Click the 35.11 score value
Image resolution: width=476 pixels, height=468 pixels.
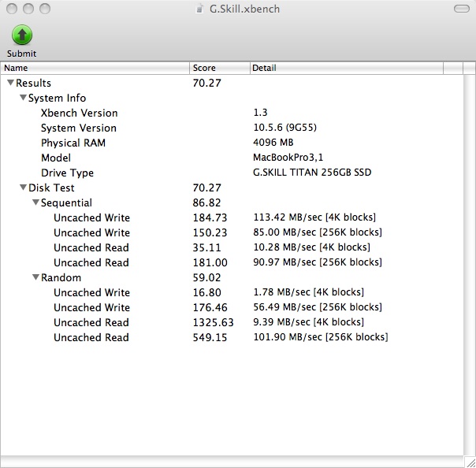coord(207,247)
